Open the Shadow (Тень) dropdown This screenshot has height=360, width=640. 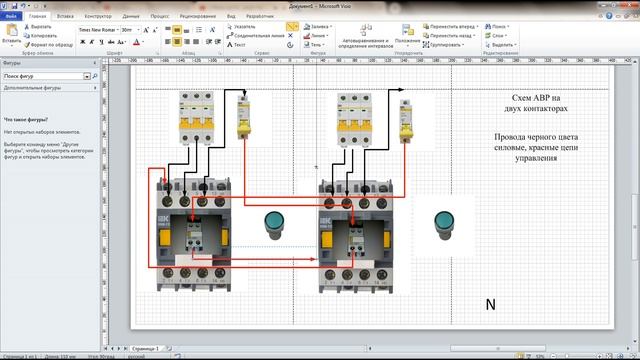tap(314, 44)
